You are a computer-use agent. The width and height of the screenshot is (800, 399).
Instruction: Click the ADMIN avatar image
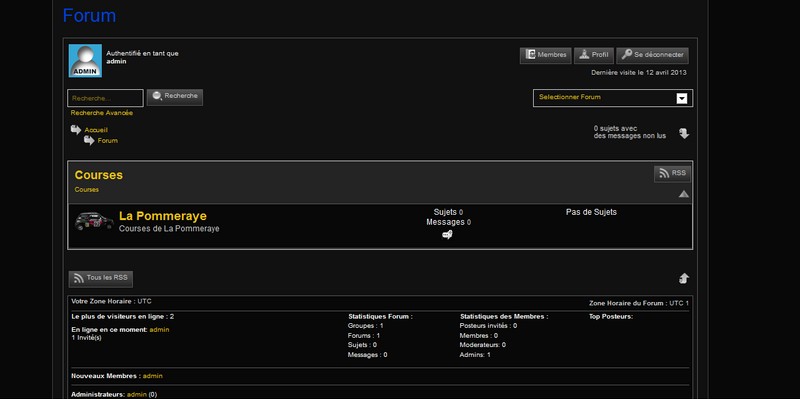pyautogui.click(x=85, y=61)
